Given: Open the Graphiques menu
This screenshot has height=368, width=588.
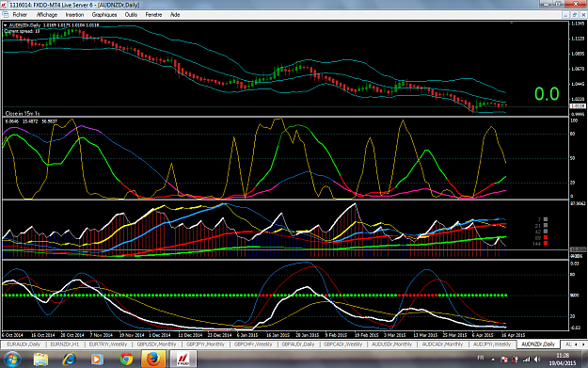Looking at the screenshot, I should point(104,15).
